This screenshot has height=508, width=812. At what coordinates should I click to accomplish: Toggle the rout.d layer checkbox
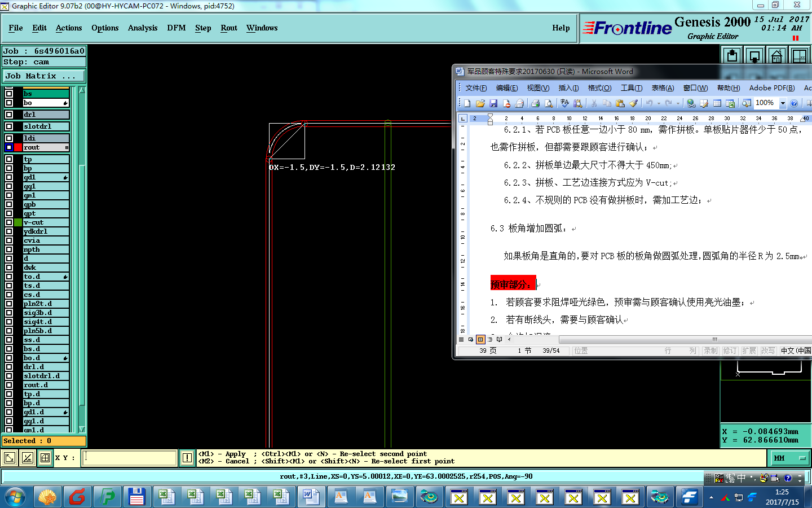[x=9, y=385]
